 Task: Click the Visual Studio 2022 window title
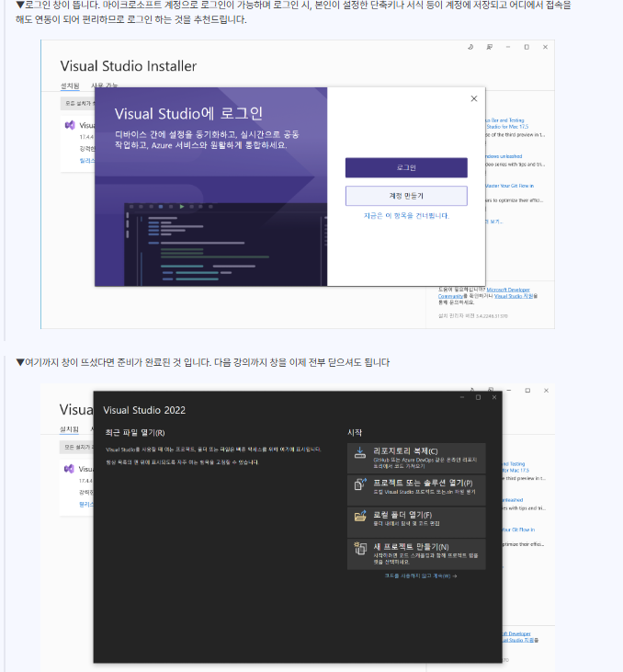click(x=144, y=410)
